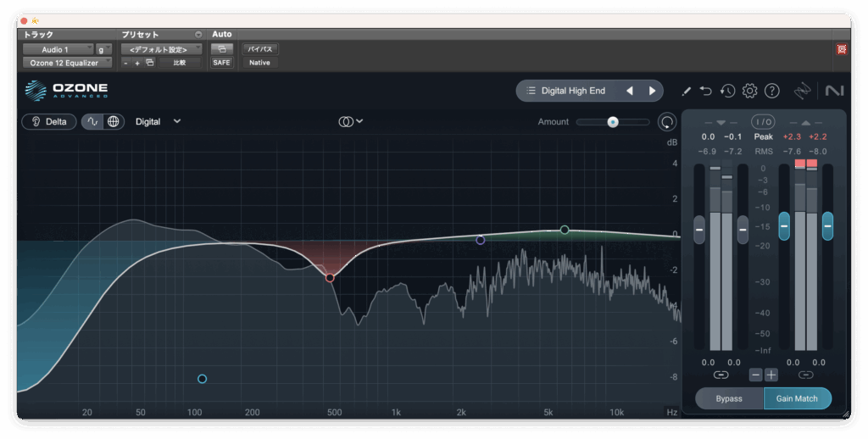Screen dimensions: 868x439
Task: Load the next preset with right arrow
Action: (652, 91)
